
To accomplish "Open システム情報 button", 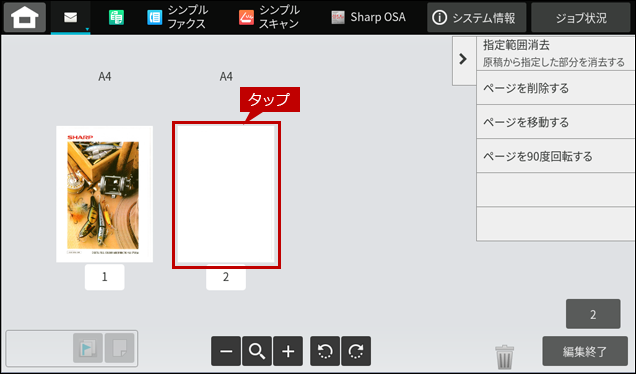I will click(x=477, y=17).
